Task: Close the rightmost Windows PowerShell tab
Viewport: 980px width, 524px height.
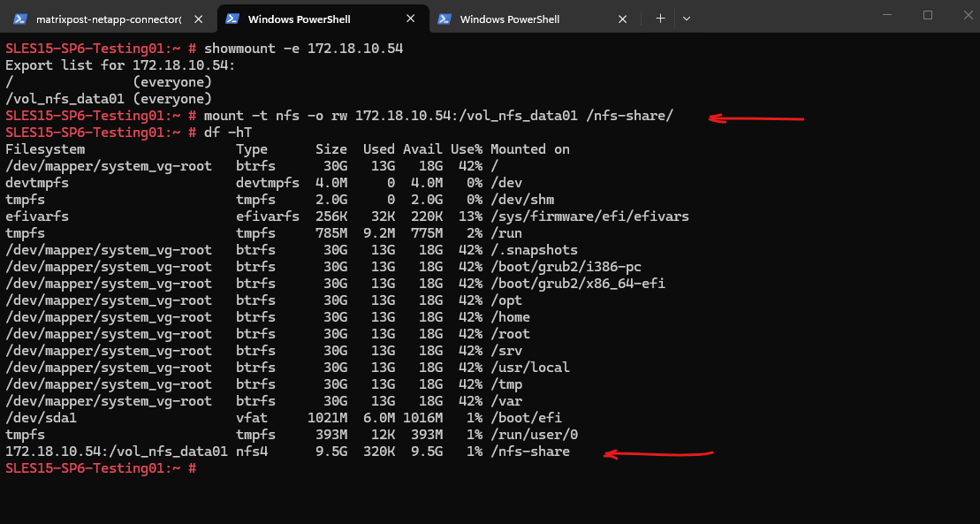Action: 623,19
